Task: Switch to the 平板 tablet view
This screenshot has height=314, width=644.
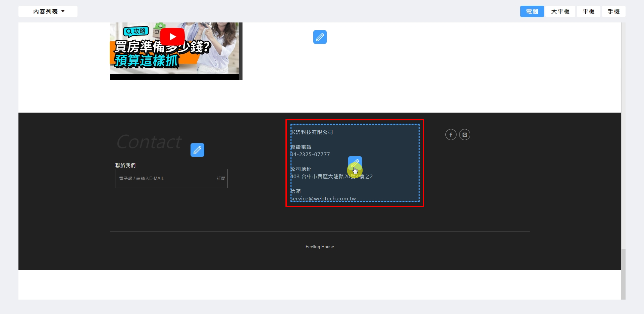Action: tap(588, 11)
